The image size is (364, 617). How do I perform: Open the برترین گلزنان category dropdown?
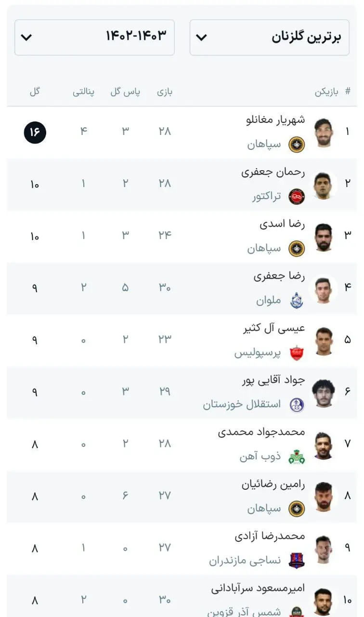tap(269, 38)
